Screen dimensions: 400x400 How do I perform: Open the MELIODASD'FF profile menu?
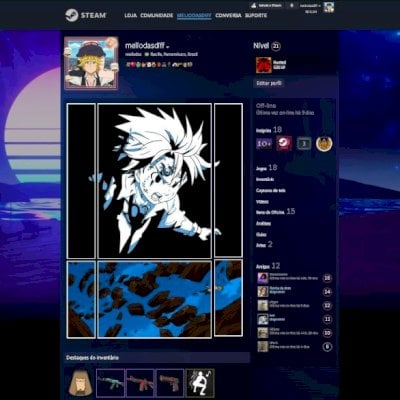pyautogui.click(x=194, y=16)
